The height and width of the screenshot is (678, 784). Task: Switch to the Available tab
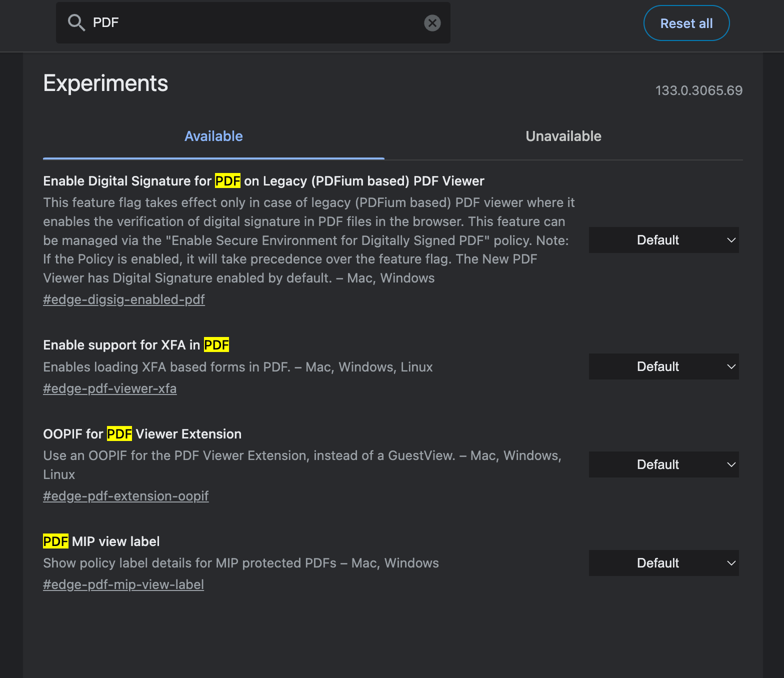(x=213, y=136)
